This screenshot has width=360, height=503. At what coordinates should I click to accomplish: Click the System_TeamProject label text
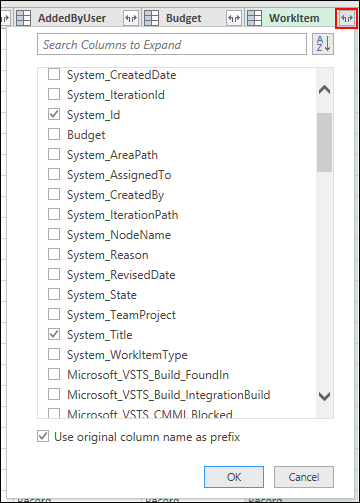click(121, 315)
